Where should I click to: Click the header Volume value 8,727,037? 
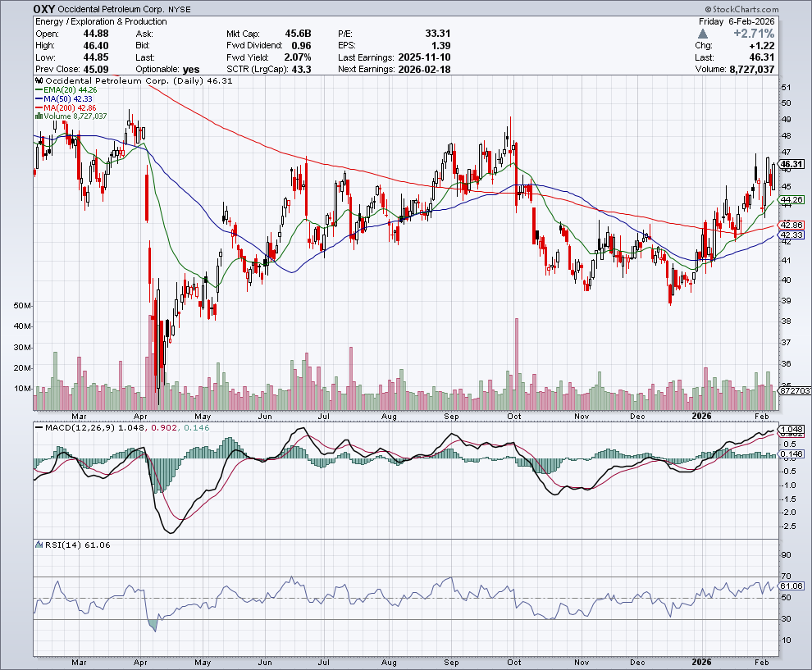752,70
